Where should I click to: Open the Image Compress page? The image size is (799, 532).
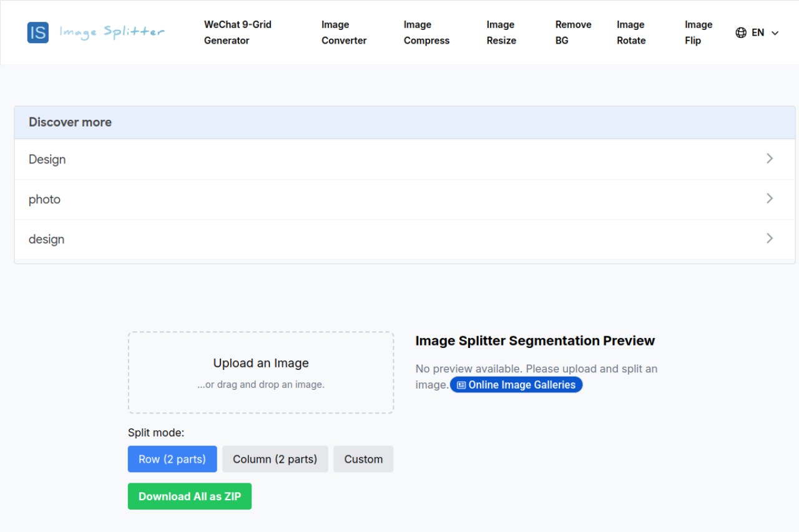pyautogui.click(x=426, y=32)
